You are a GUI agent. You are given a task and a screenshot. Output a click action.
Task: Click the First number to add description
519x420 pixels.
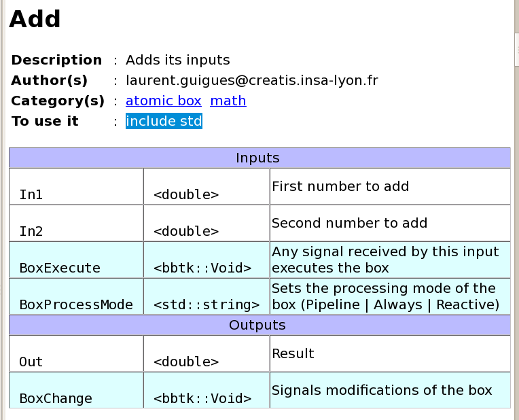coord(340,186)
